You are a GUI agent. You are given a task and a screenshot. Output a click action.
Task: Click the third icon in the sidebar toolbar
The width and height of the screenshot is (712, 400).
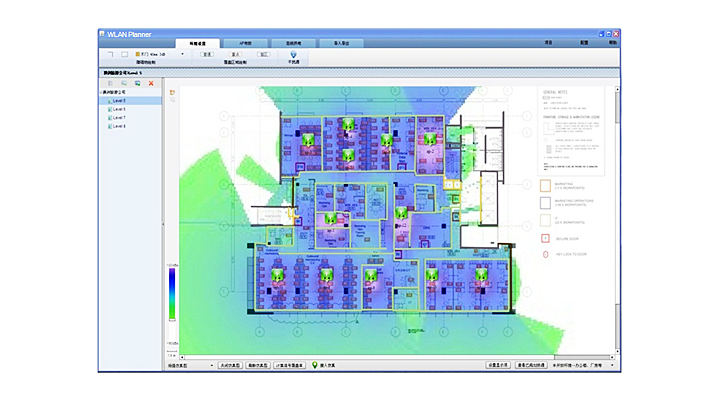click(x=138, y=83)
